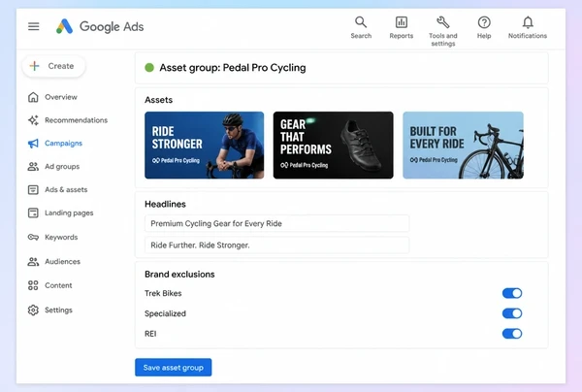Open Ad groups in the sidebar
The height and width of the screenshot is (392, 582).
[62, 166]
